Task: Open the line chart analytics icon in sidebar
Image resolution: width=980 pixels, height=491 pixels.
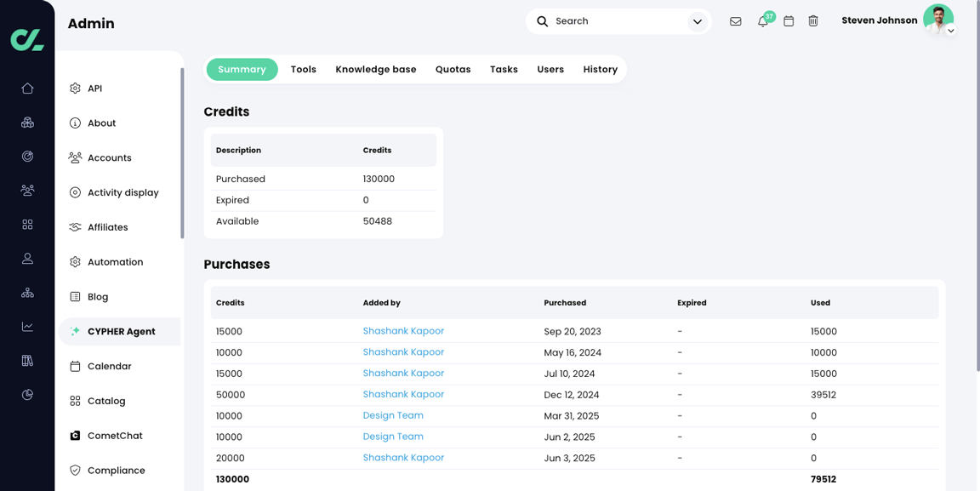Action: 27,326
